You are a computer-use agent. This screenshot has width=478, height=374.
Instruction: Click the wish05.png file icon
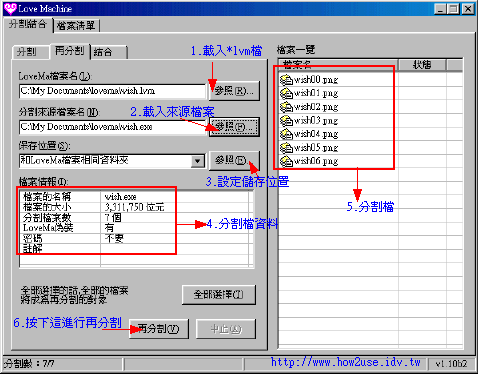[x=286, y=148]
